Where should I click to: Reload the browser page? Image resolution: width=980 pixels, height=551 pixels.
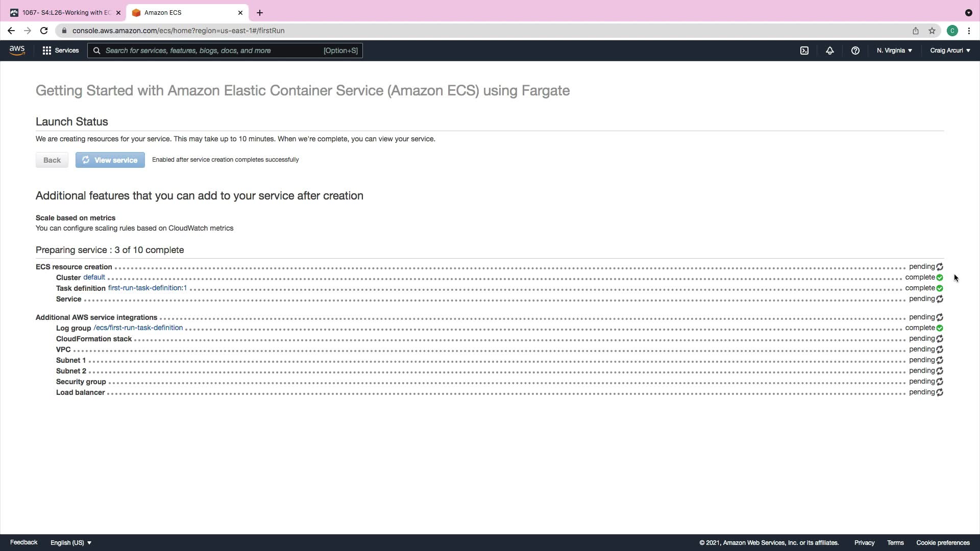[x=44, y=31]
